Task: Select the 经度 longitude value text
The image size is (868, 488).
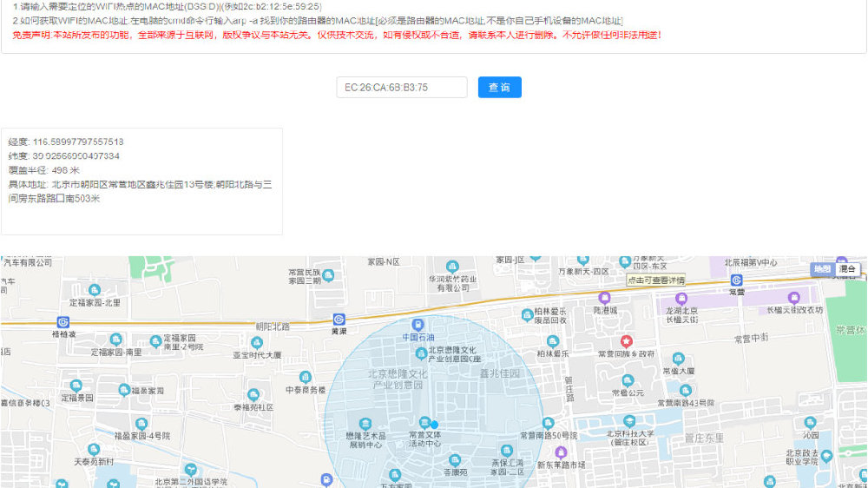Action: (x=78, y=142)
